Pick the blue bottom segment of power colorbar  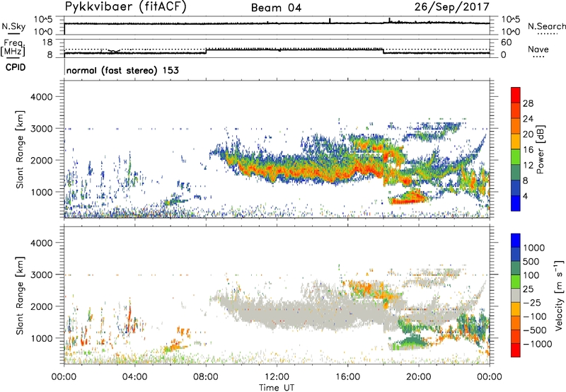(516, 203)
